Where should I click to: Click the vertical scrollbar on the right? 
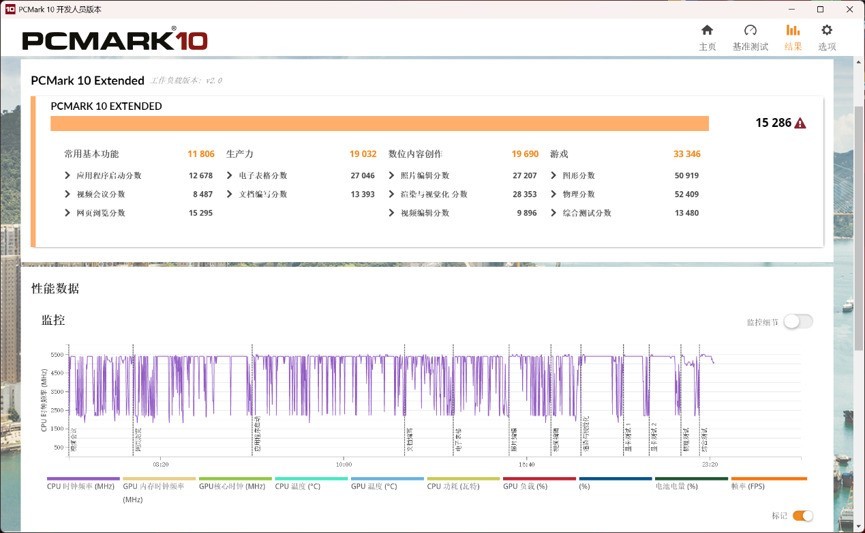point(858,226)
